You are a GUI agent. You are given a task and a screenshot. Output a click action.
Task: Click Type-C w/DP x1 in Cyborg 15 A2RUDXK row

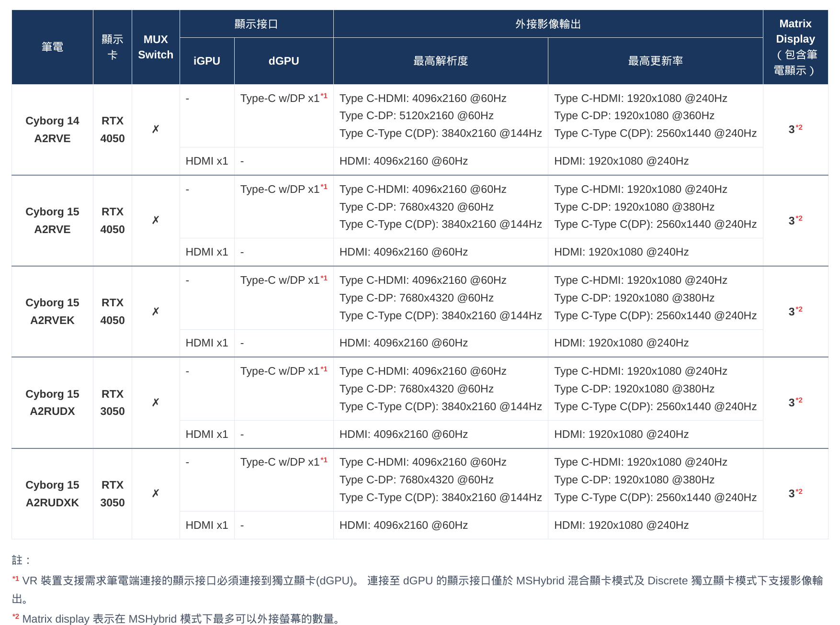(x=284, y=462)
